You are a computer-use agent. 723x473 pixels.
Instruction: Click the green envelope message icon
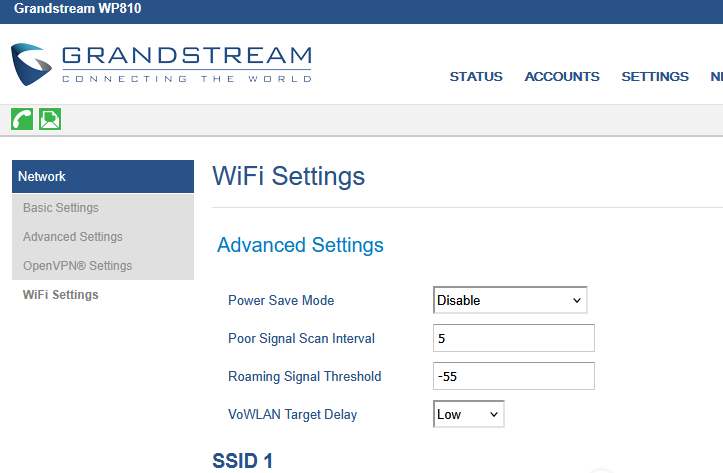[x=50, y=120]
